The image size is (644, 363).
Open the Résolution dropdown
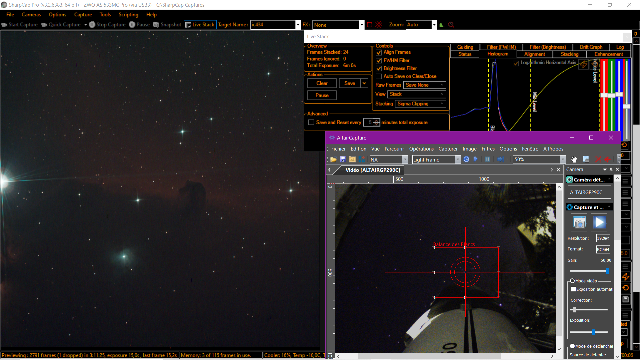pos(603,238)
